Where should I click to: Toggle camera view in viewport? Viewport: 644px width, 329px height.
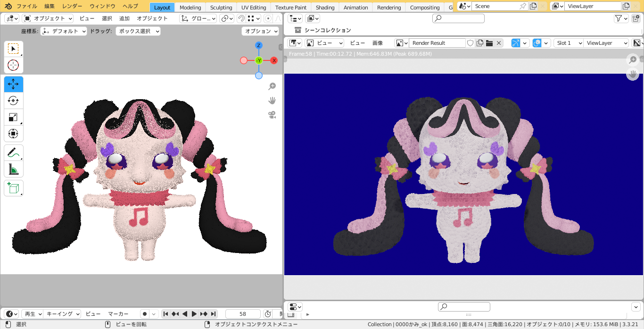click(x=272, y=115)
